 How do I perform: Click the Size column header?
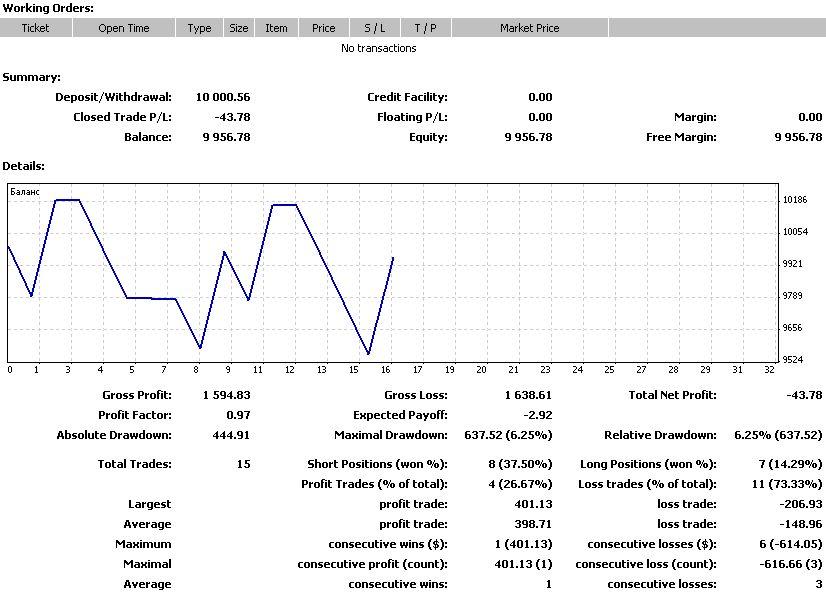click(x=239, y=28)
